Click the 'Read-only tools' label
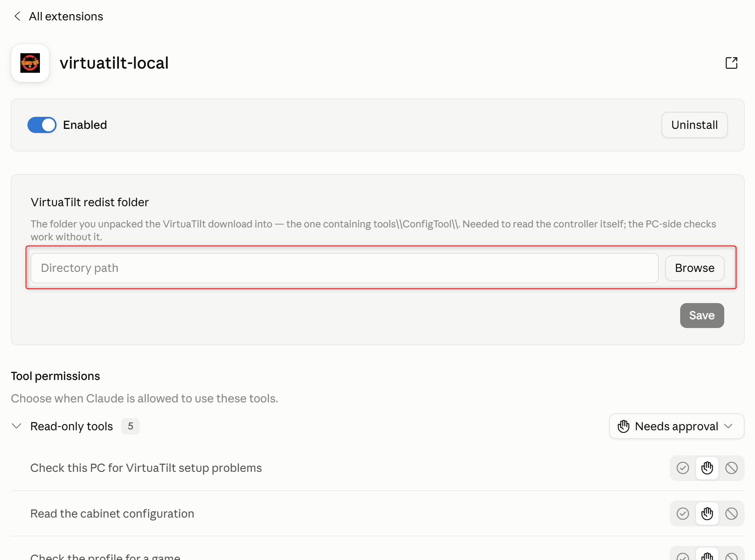This screenshot has height=560, width=755. pyautogui.click(x=72, y=426)
